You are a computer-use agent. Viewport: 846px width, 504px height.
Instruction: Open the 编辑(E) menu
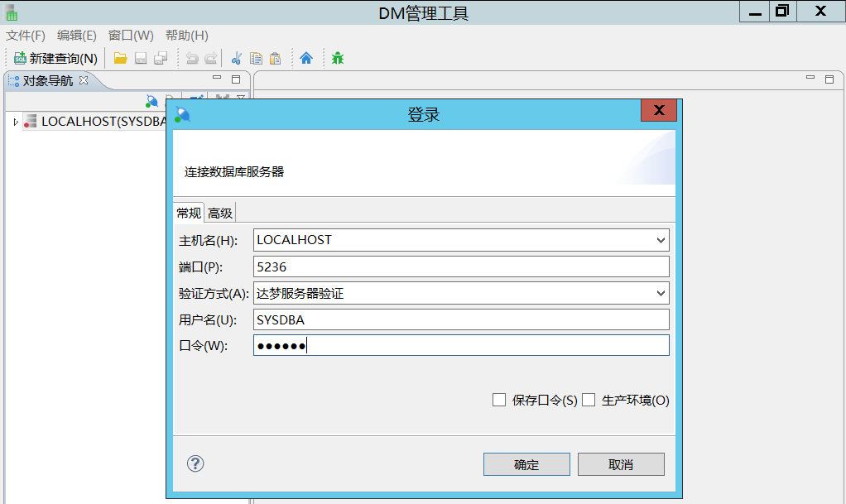[x=77, y=36]
